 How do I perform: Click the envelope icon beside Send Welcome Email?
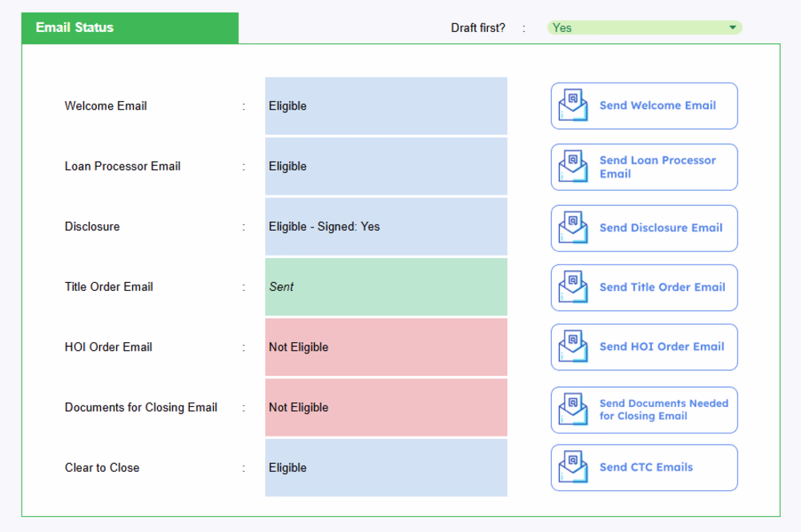[574, 105]
